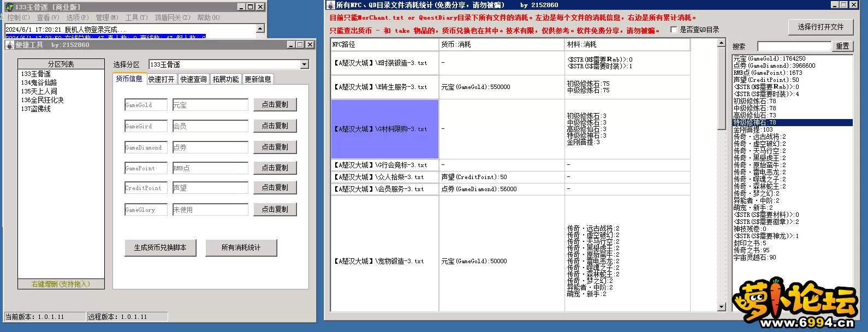Click 点击复制 for GameGold 元宝
Image resolution: width=868 pixels, height=332 pixels.
(275, 104)
